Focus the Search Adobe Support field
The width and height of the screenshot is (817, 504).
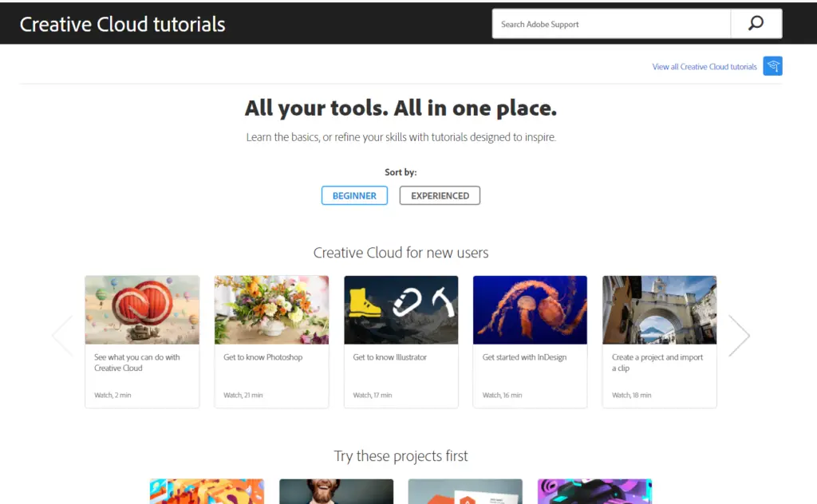coord(611,24)
